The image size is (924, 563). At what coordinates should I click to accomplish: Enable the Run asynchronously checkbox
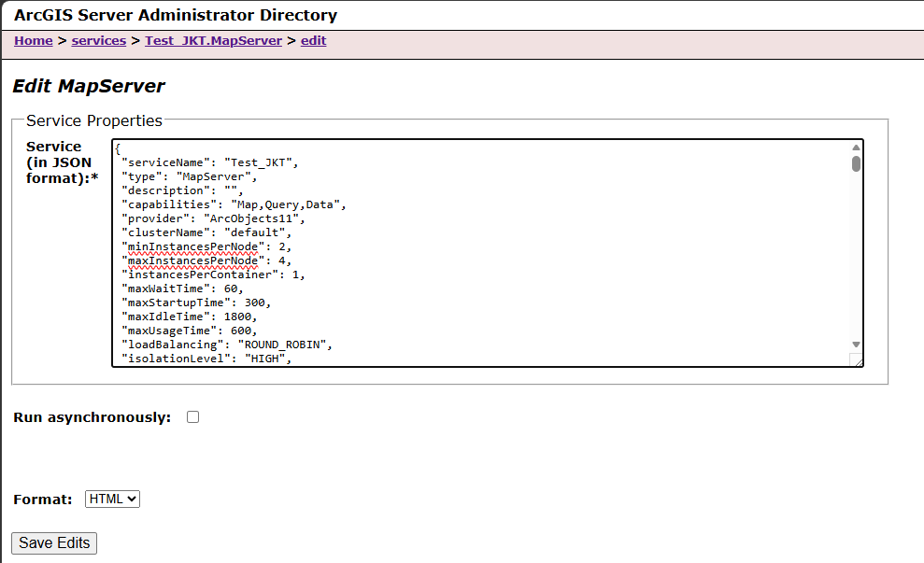click(x=192, y=417)
